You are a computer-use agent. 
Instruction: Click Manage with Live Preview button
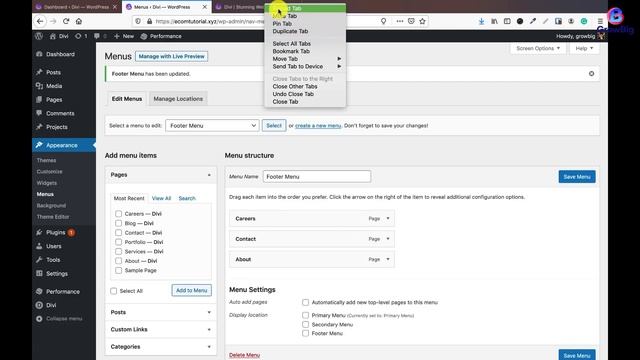click(171, 56)
